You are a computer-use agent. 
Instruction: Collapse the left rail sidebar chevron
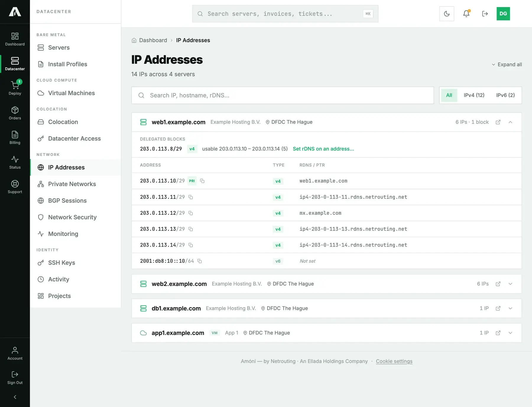click(x=15, y=397)
